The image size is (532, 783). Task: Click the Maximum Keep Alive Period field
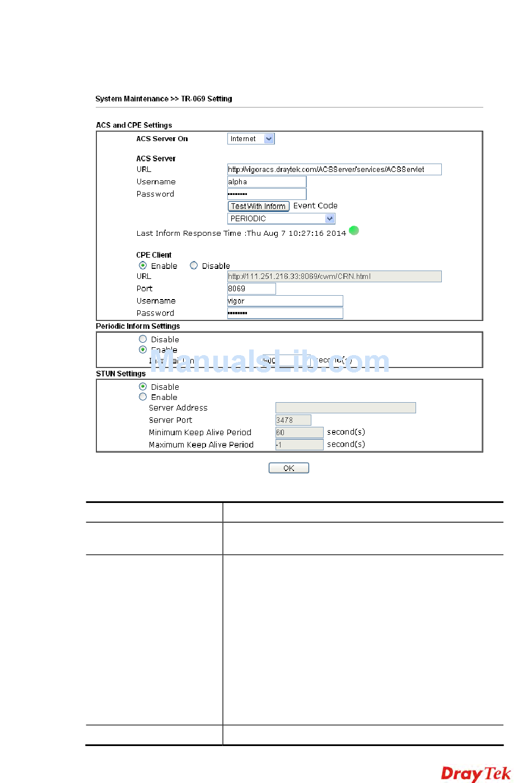(x=299, y=445)
